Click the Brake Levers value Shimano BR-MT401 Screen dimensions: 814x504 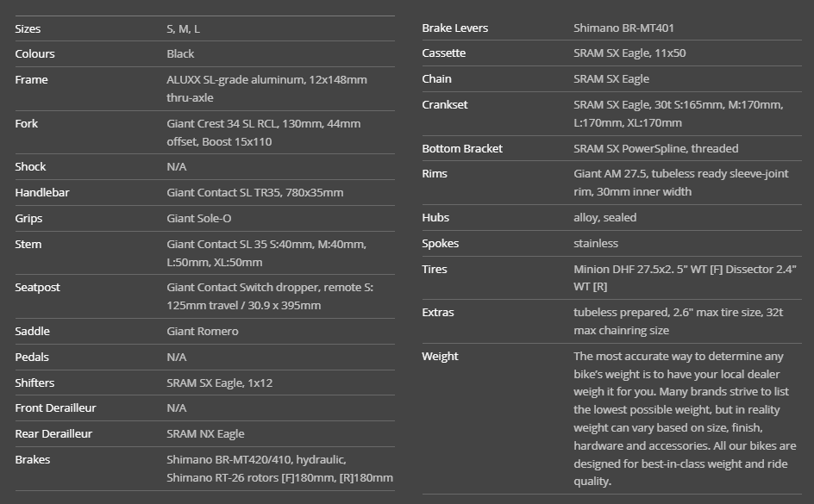tap(623, 28)
